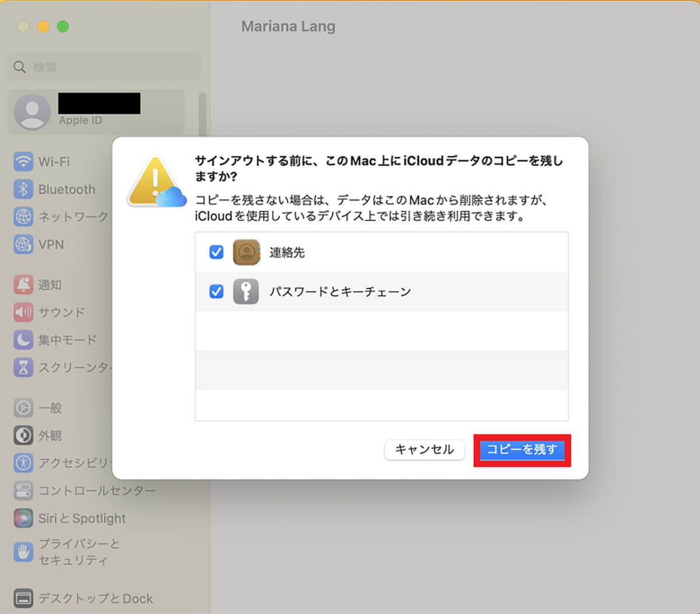Click the 集中モード moon icon
The width and height of the screenshot is (700, 614).
tap(23, 340)
